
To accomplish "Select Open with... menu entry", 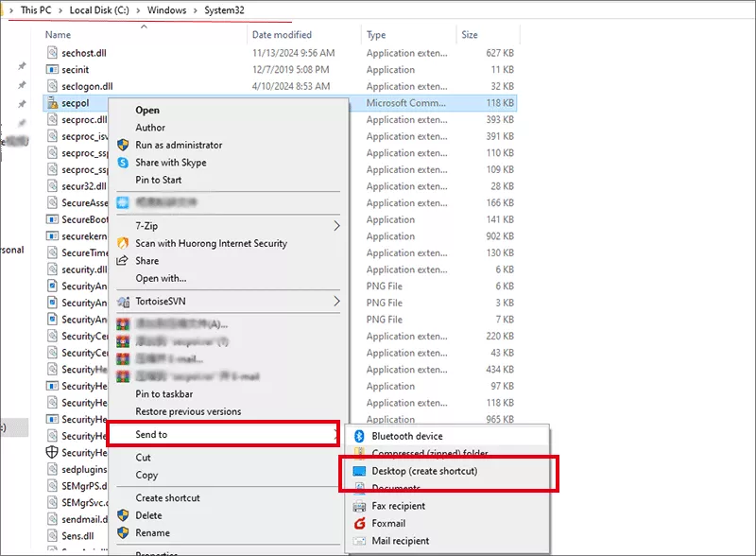I will 161,279.
